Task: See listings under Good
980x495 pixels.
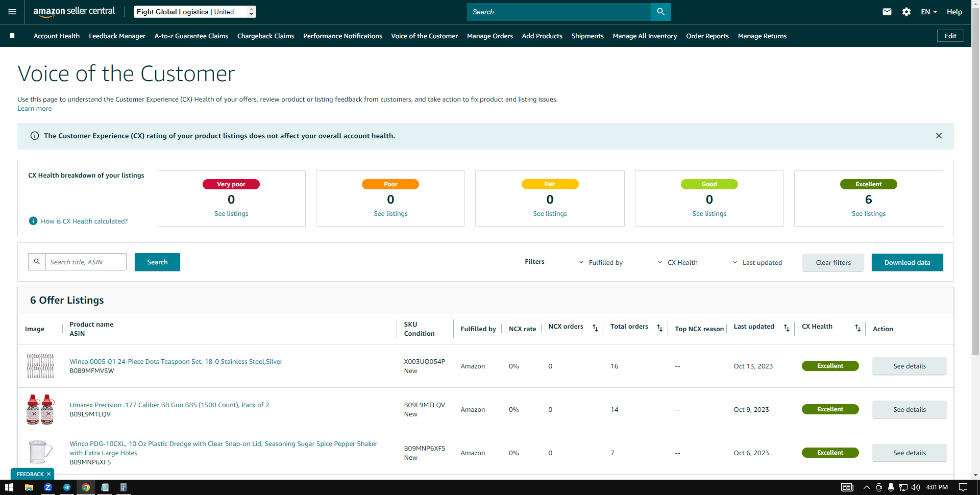Action: [x=709, y=213]
